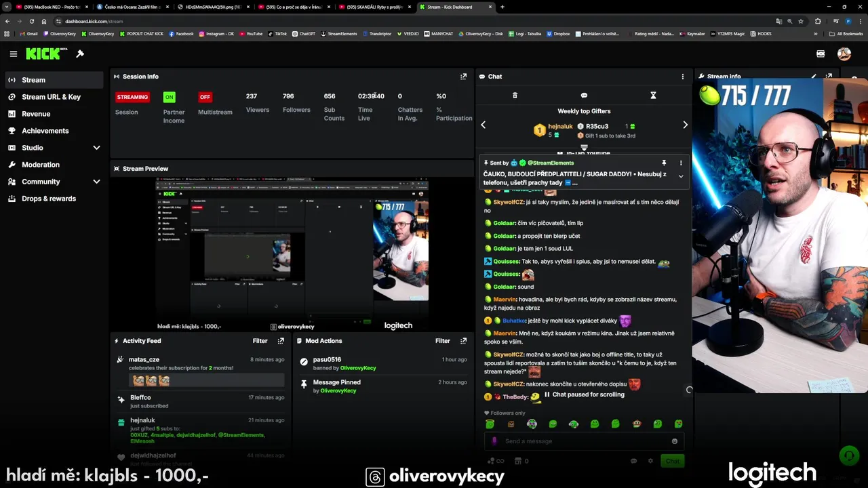Click the hourglass slow mode icon in Chat

click(x=653, y=96)
